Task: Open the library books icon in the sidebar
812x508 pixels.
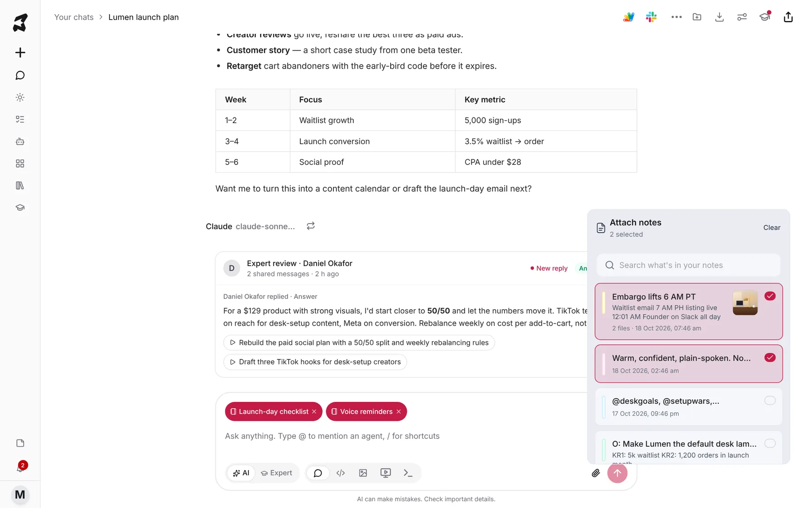Action: [x=20, y=186]
